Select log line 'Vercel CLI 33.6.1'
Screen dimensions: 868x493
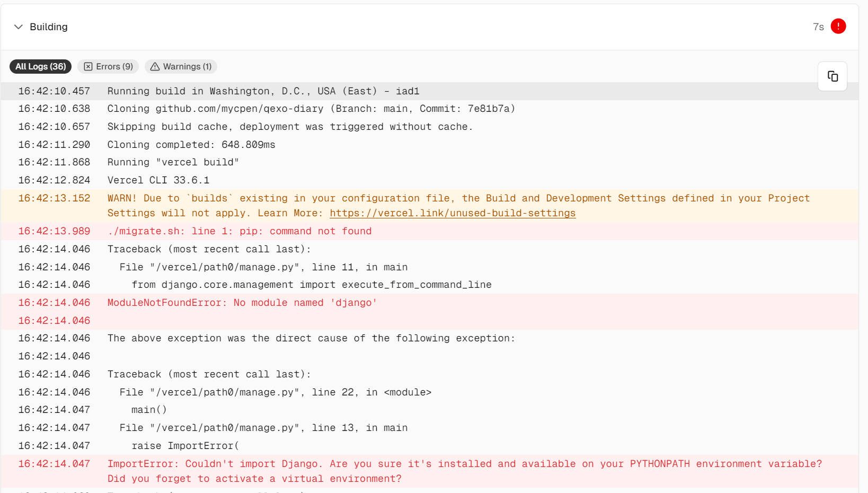[430, 180]
